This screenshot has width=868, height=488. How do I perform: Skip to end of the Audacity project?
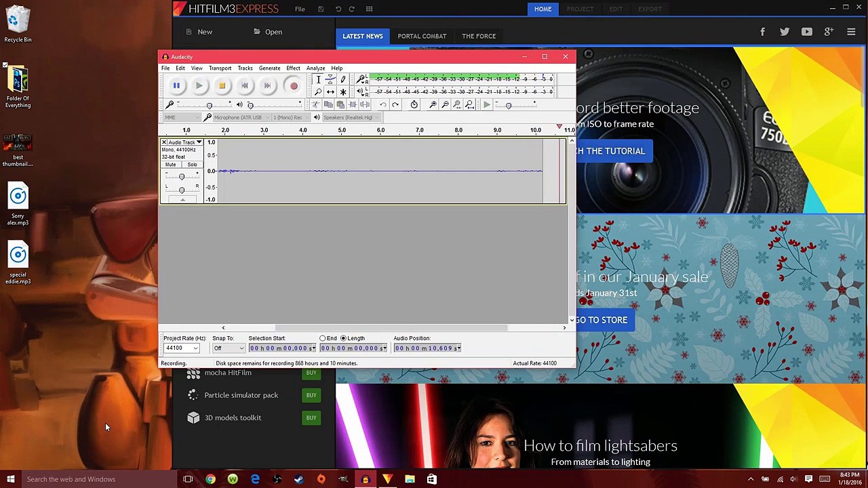click(267, 86)
